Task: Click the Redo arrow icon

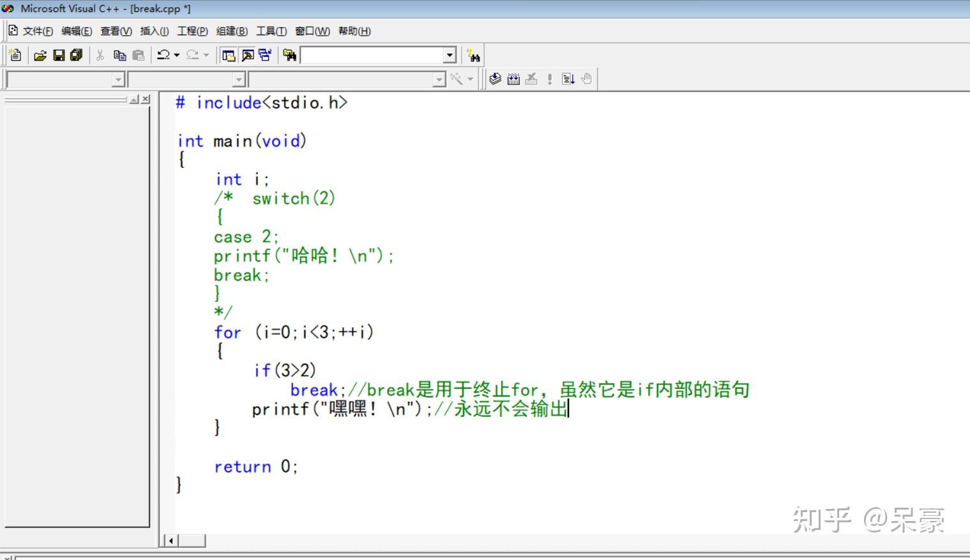Action: [193, 56]
